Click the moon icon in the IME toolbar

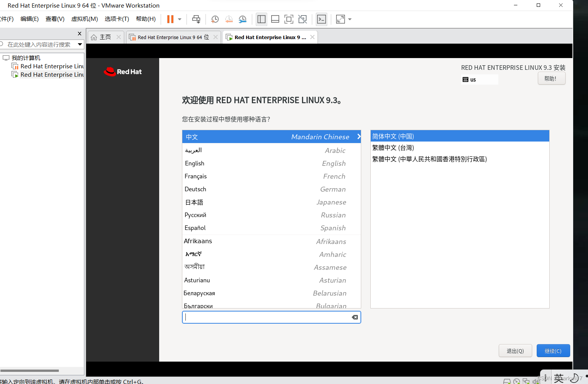574,378
